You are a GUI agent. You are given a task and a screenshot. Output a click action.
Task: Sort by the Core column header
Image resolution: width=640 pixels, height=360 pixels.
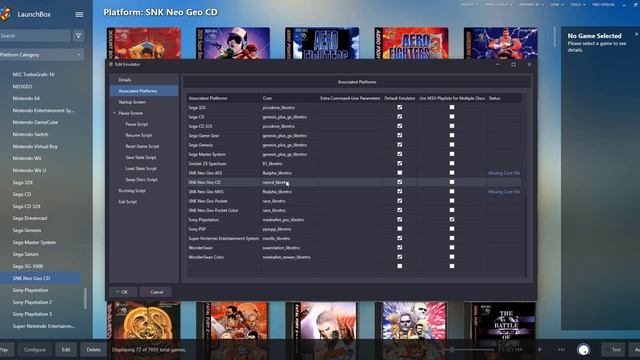click(267, 98)
